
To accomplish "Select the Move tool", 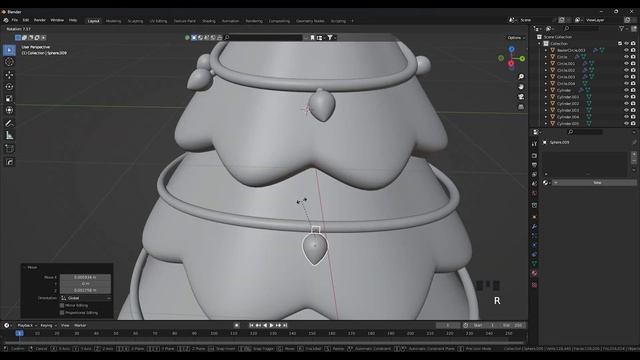I will pyautogui.click(x=9, y=75).
